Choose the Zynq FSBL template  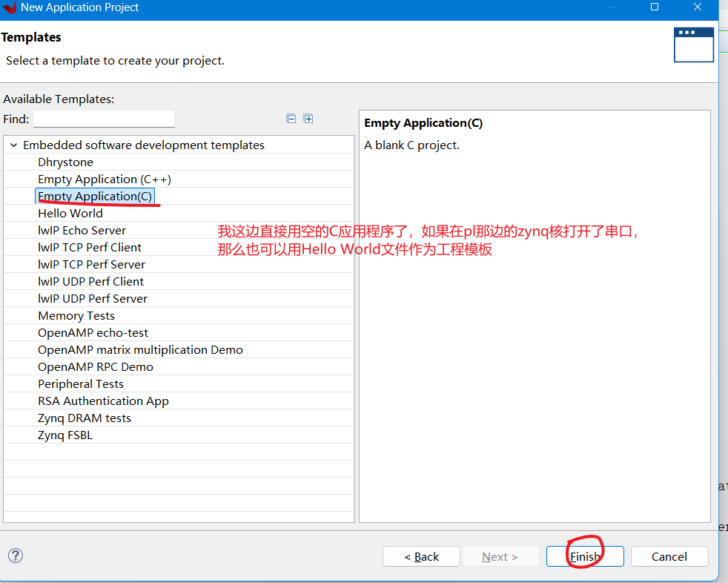[65, 435]
